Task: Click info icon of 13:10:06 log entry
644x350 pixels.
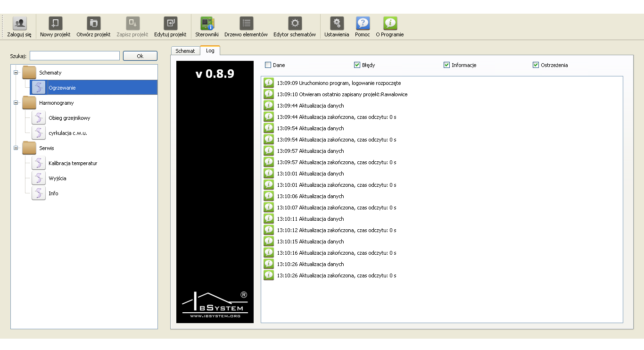Action: tap(269, 196)
